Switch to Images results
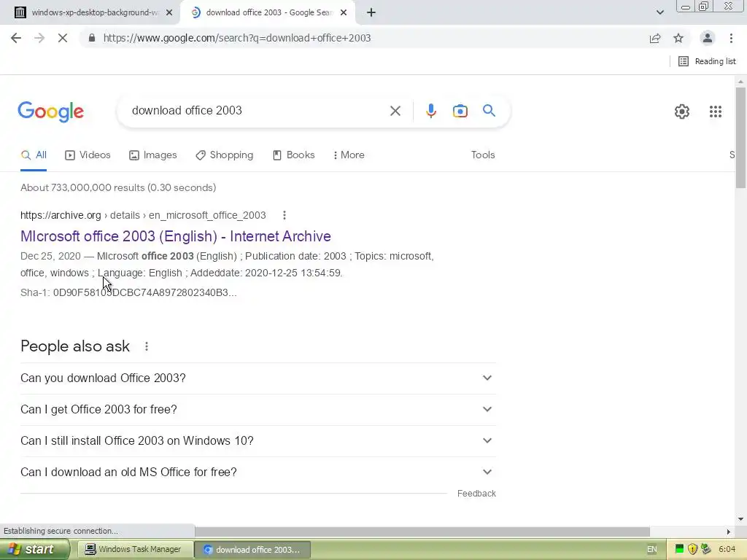This screenshot has height=560, width=747. tap(153, 155)
